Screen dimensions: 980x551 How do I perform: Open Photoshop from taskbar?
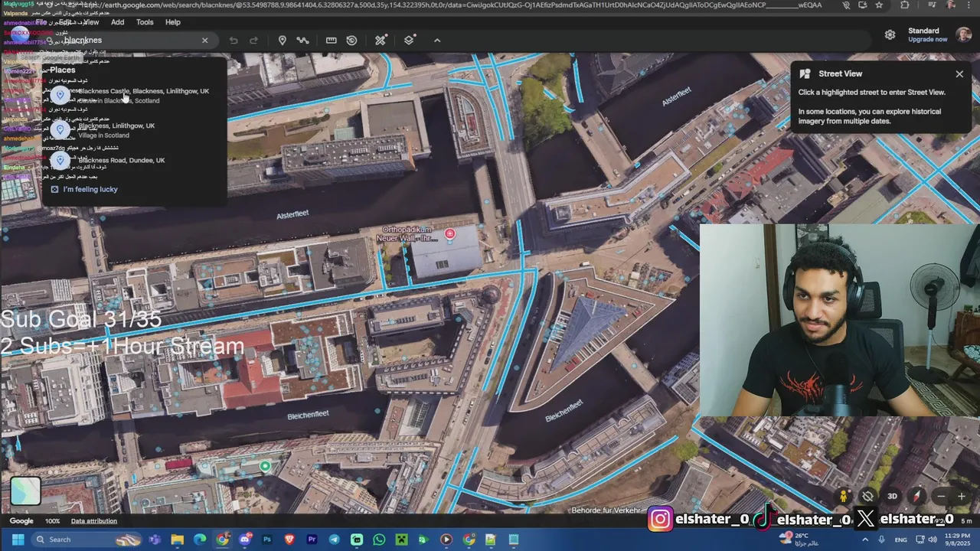[x=267, y=540]
